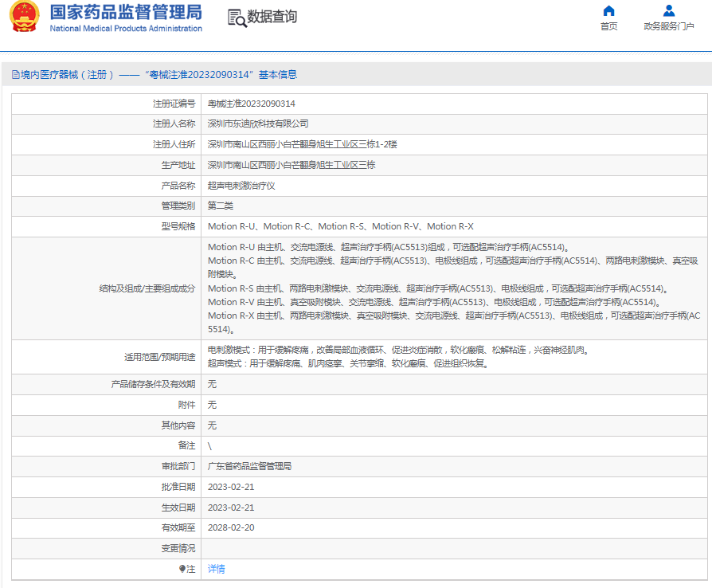Click the 产品储存条件及有效期 label
Viewport: 712px width, 588px height.
153,384
